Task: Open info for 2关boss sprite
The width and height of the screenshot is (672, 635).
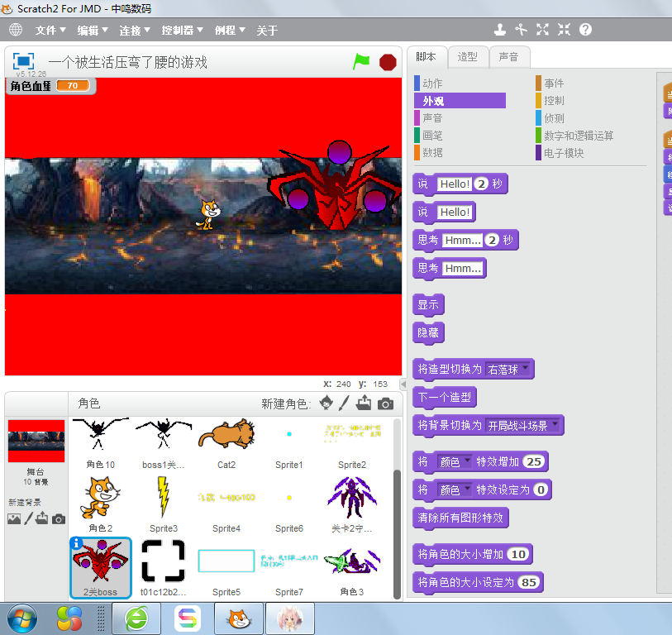Action: coord(76,543)
